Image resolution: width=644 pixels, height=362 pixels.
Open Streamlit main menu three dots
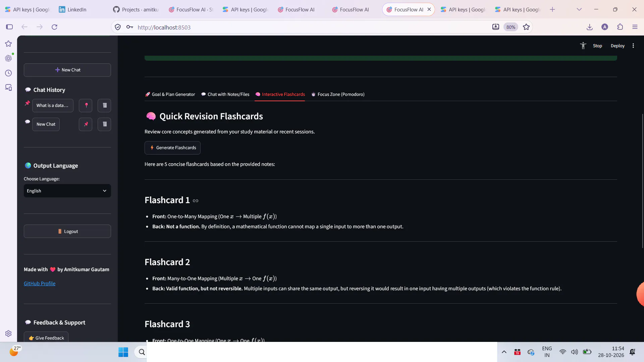[x=633, y=46]
